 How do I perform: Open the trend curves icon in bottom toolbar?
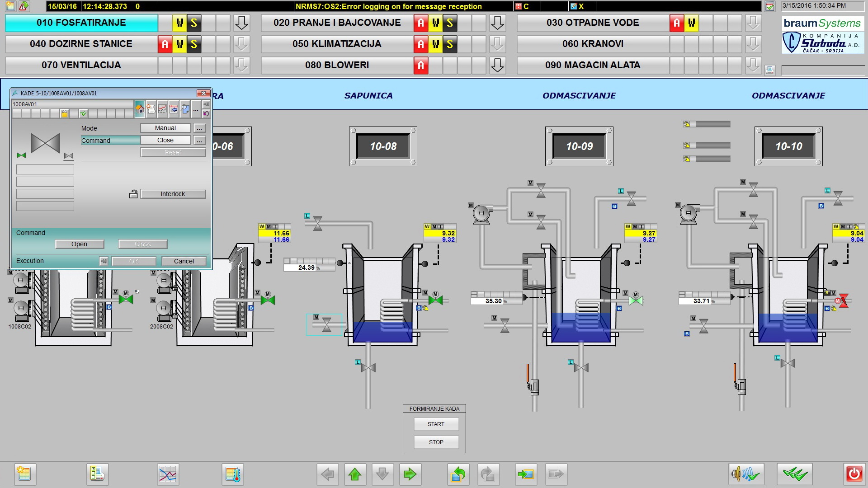[168, 474]
